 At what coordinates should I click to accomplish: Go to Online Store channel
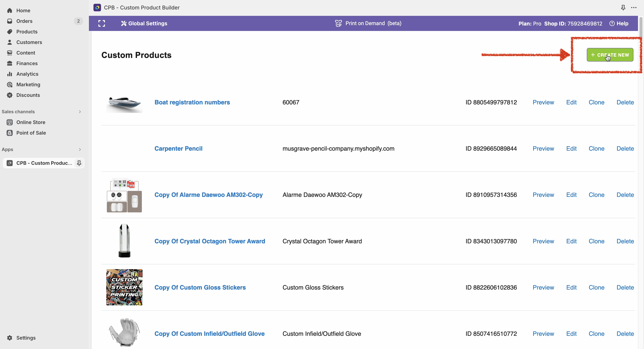point(31,122)
